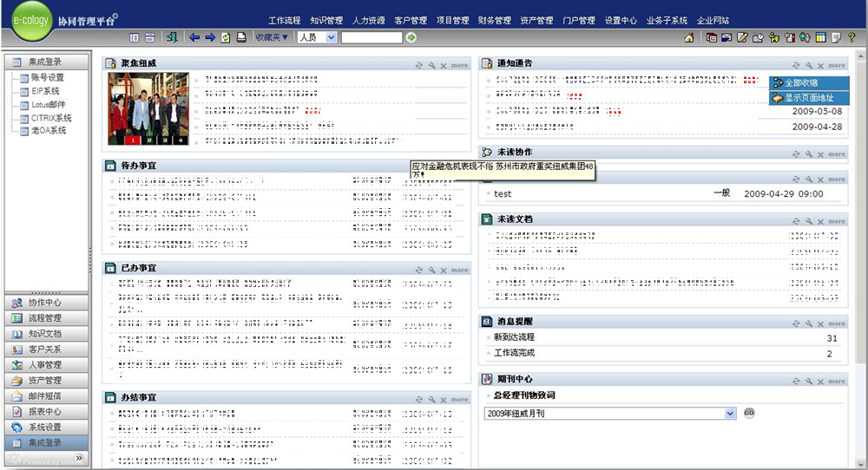
Task: Open CITRIX系统 in the sidebar tree
Action: [x=51, y=118]
